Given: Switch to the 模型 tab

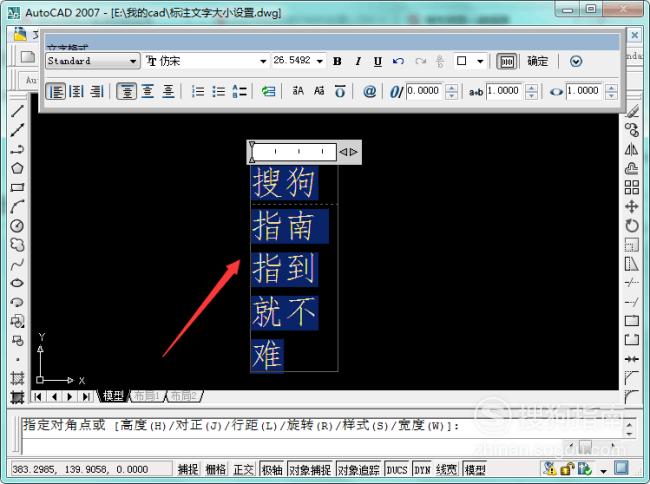Looking at the screenshot, I should tap(113, 396).
